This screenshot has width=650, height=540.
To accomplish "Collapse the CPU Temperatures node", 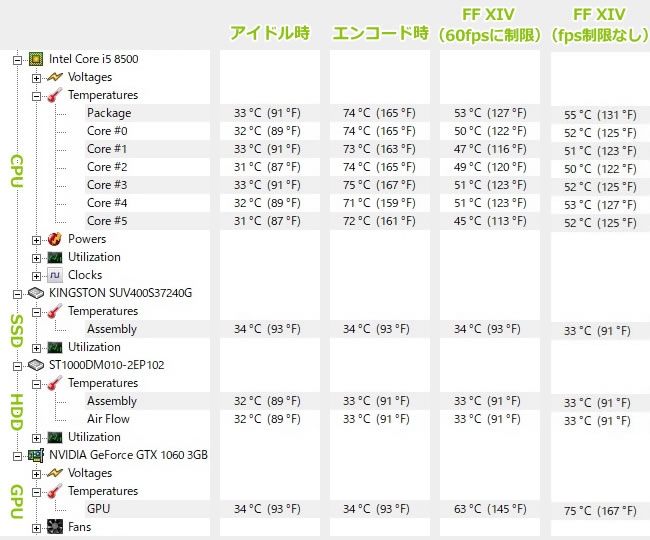I will pos(36,96).
